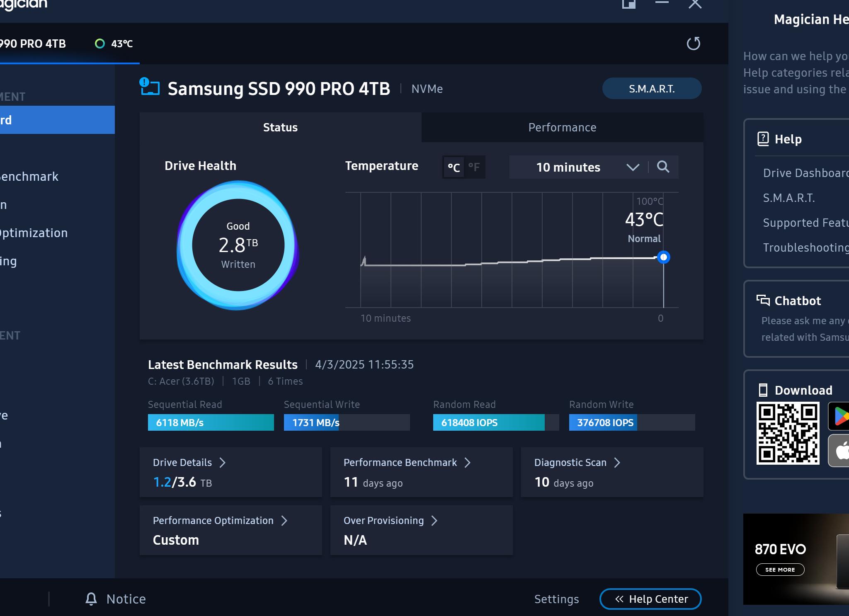849x616 pixels.
Task: Select the highlighted Dashboard sidebar item
Action: point(57,120)
